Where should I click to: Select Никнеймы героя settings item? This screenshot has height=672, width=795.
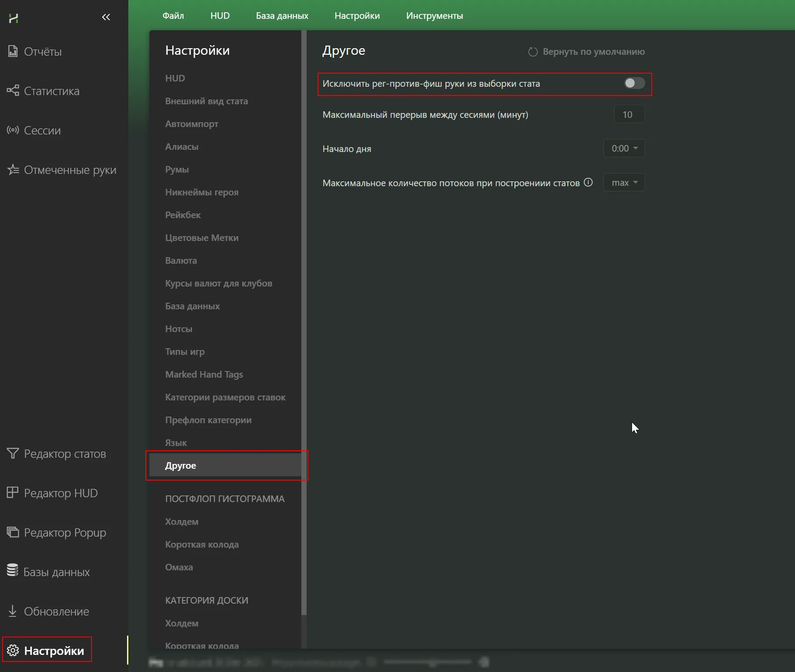pos(201,192)
